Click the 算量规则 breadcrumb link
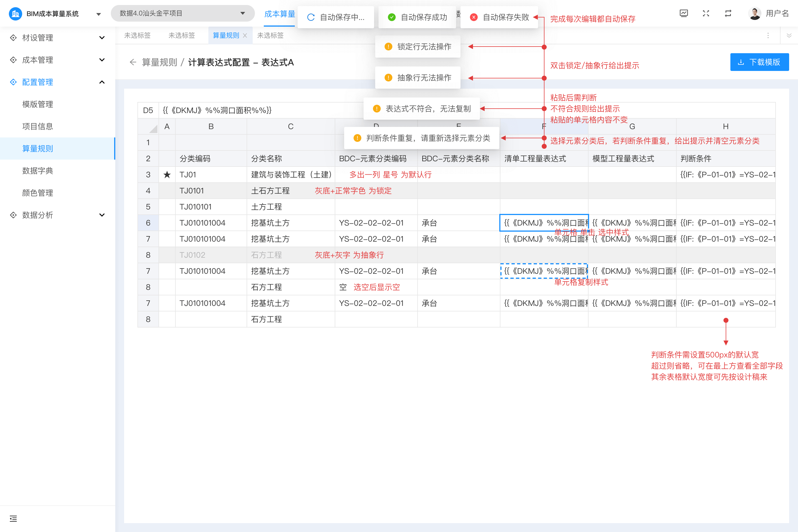The width and height of the screenshot is (798, 532). tap(160, 62)
